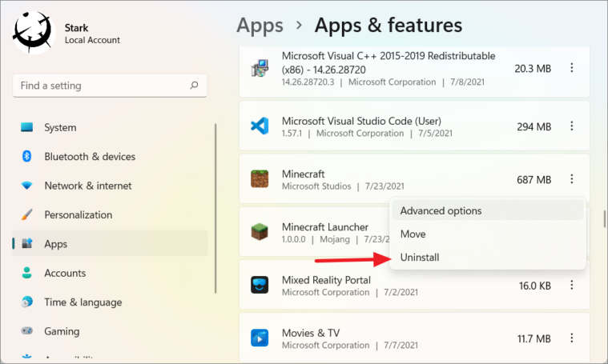Click the 20.3 MB size value
This screenshot has width=608, height=364.
(533, 69)
